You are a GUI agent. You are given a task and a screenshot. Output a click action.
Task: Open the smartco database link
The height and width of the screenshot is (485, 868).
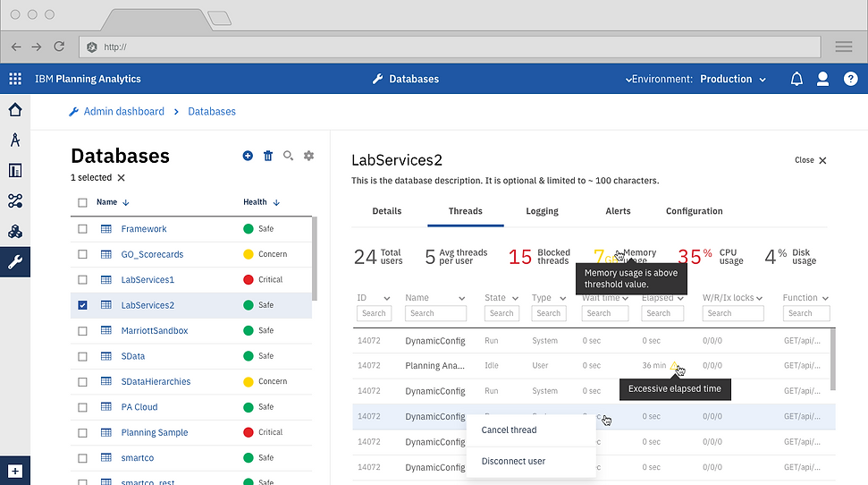(138, 458)
